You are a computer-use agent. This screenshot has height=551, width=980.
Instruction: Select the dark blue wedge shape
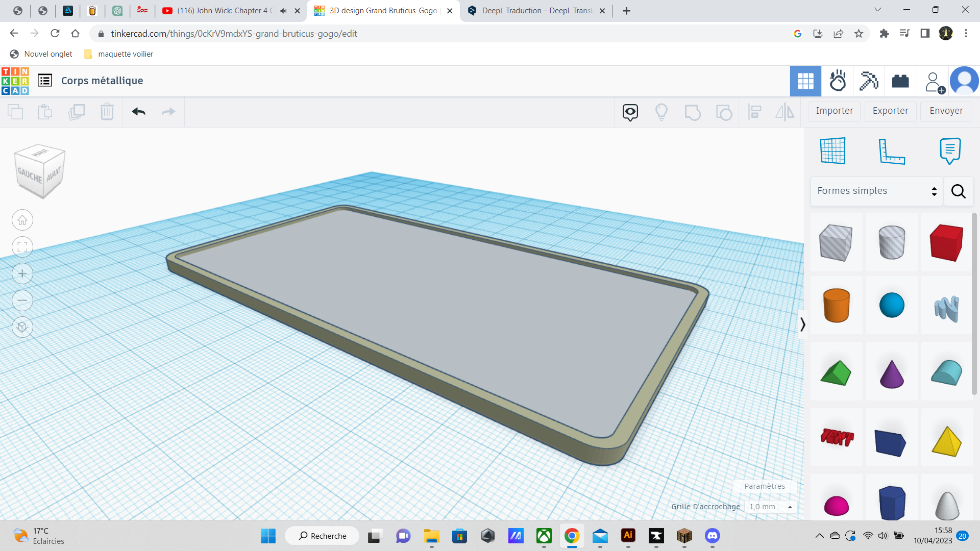pyautogui.click(x=890, y=442)
